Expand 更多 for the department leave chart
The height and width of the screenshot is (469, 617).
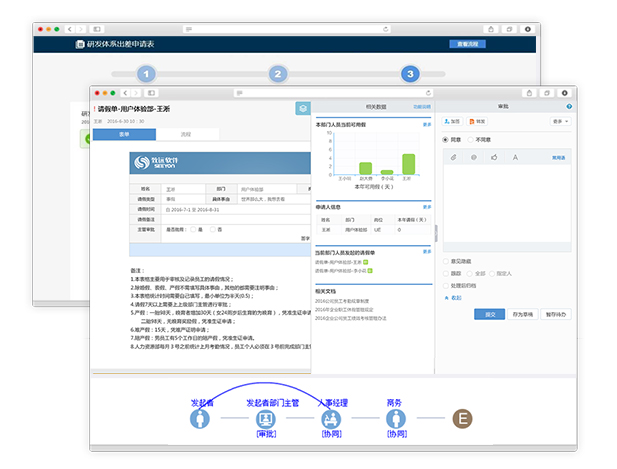click(427, 125)
